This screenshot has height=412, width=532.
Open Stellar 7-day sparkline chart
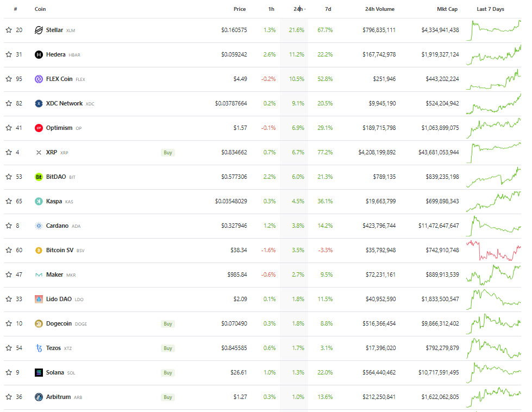click(493, 30)
